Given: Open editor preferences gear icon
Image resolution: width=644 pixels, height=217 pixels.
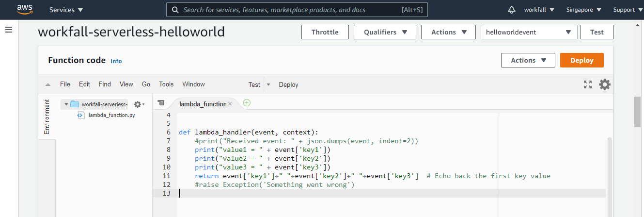Looking at the screenshot, I should (605, 84).
